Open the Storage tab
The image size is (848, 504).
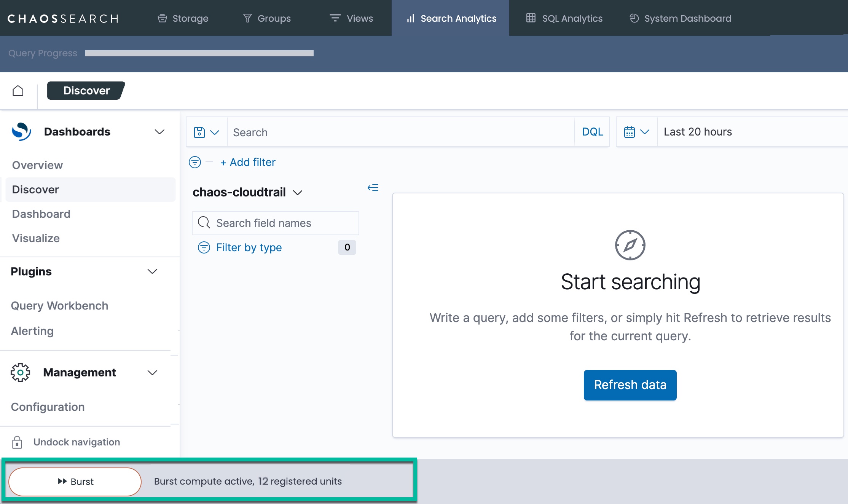coord(183,18)
